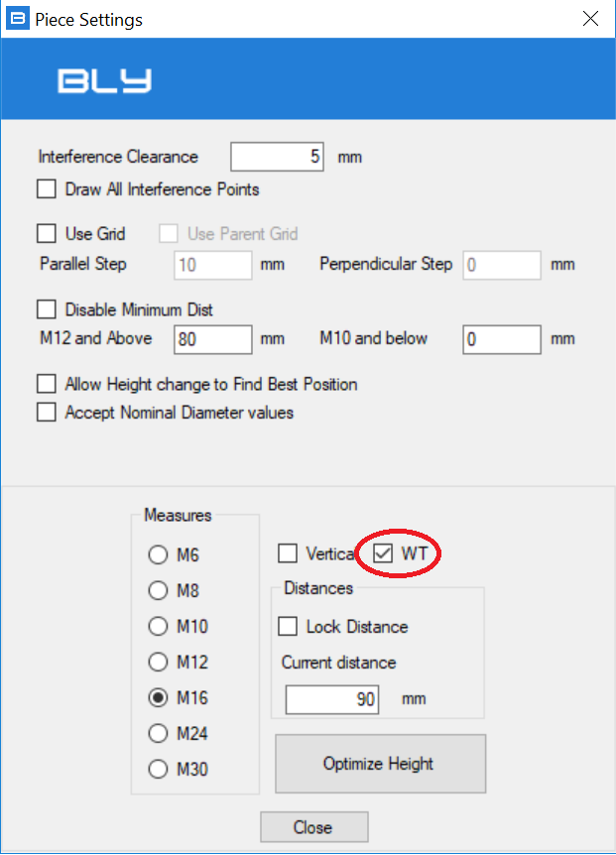Toggle the Vertical checkbox
This screenshot has width=616, height=855.
288,552
